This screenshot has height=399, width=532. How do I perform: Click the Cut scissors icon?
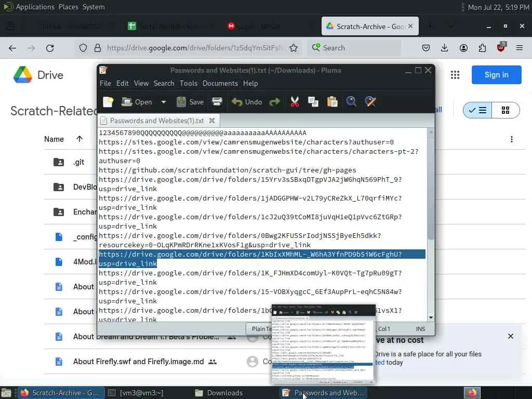click(x=295, y=102)
